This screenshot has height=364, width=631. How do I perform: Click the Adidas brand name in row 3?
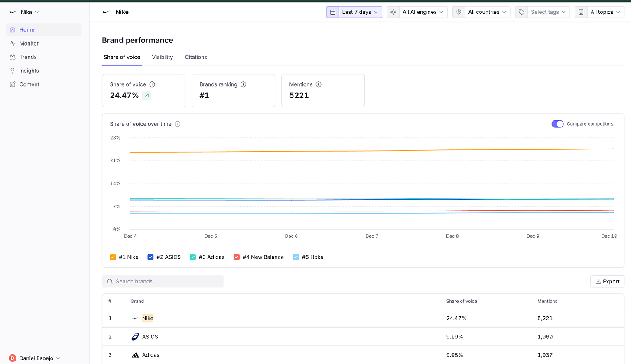coord(150,355)
